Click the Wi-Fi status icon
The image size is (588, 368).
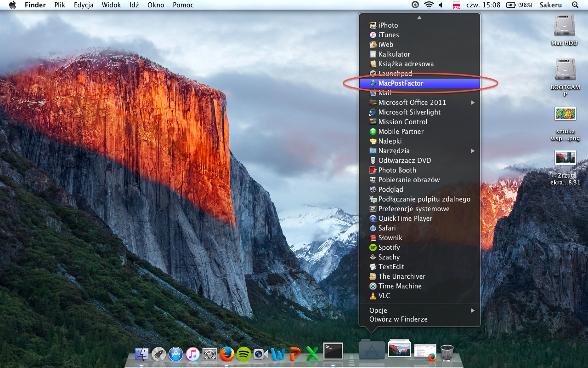click(429, 5)
